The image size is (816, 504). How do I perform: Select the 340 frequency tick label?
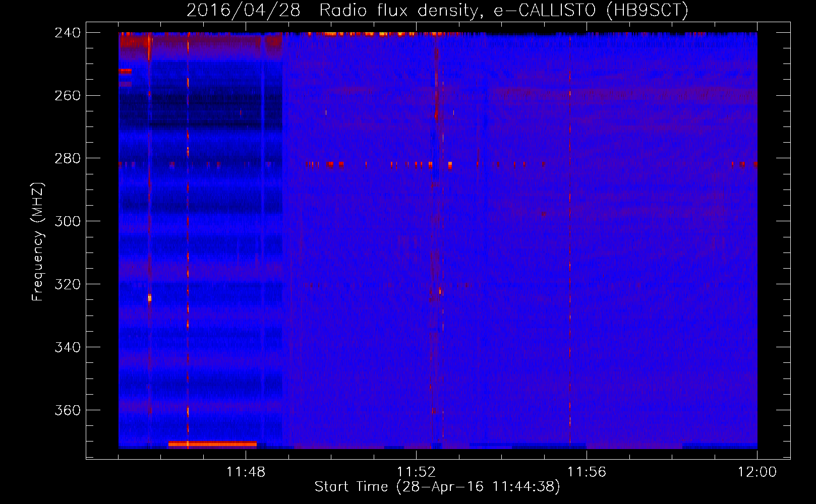pyautogui.click(x=68, y=348)
